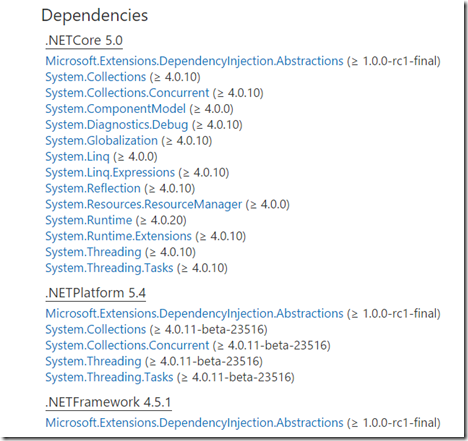Open the System.Runtime (≥ 4.0.20) link

[89, 220]
